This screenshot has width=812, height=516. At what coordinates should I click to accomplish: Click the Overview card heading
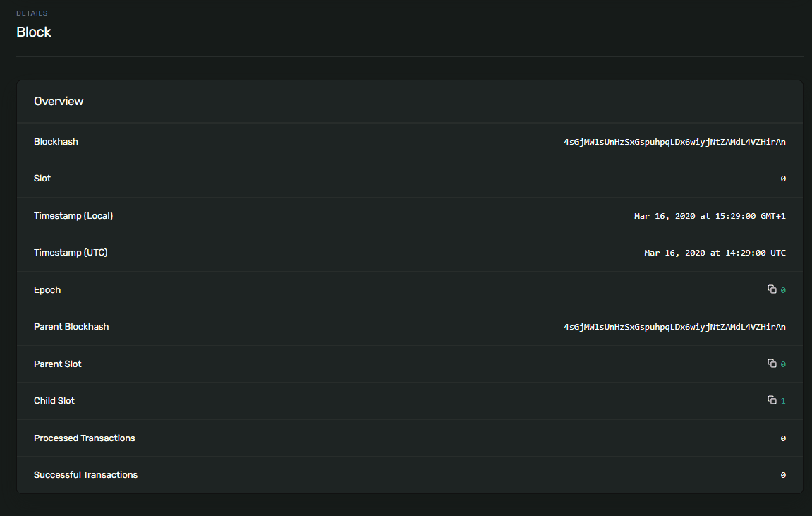click(x=59, y=102)
